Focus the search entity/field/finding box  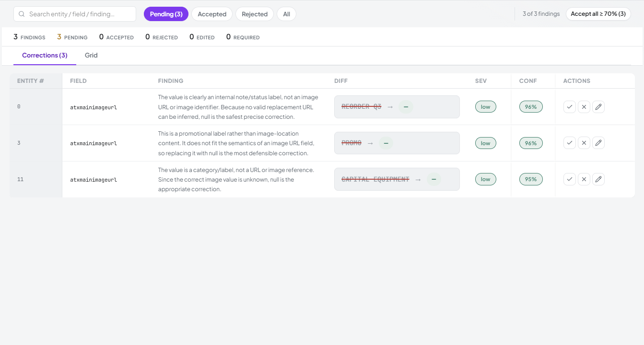pyautogui.click(x=75, y=14)
